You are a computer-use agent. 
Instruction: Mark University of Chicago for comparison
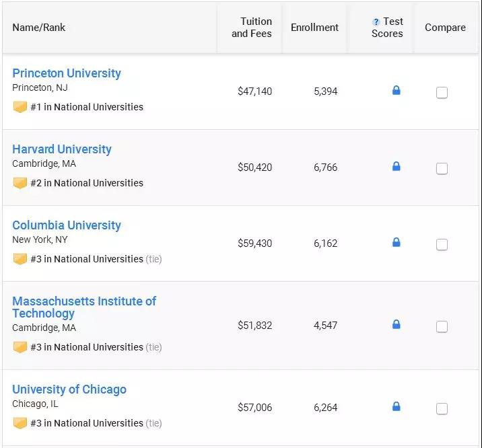442,409
